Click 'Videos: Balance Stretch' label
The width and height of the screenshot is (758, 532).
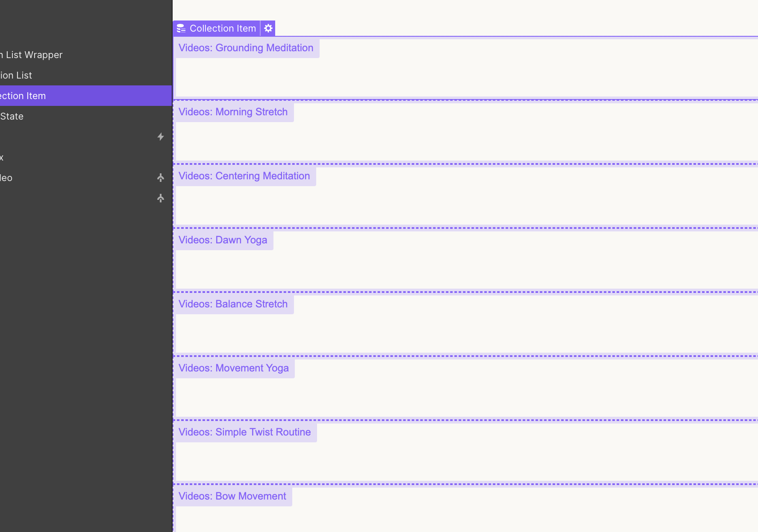pyautogui.click(x=233, y=304)
